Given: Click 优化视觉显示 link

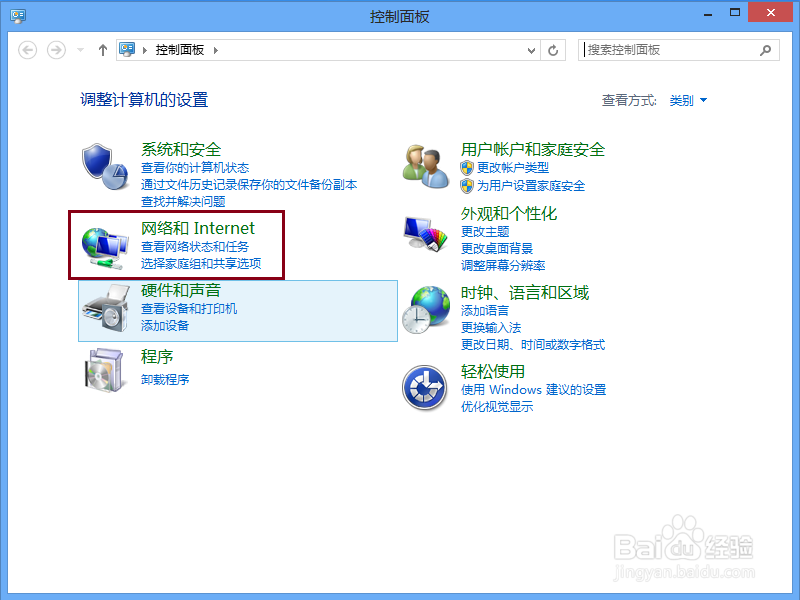Looking at the screenshot, I should [497, 407].
